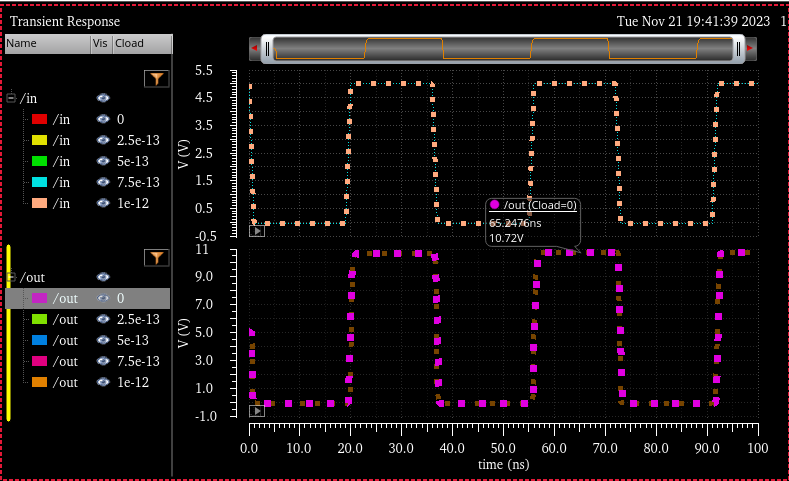789x481 pixels.
Task: Click the play marker in the top plot
Action: tap(257, 230)
